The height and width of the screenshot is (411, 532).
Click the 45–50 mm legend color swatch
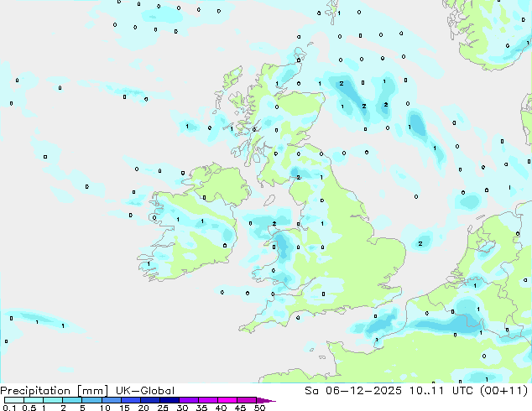[247, 400]
